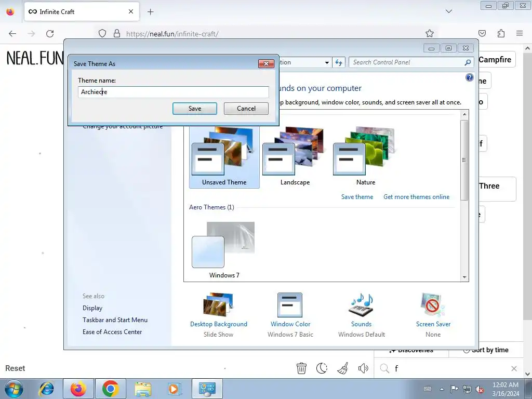Click the site padlock icon
Image resolution: width=532 pixels, height=399 pixels.
(117, 34)
